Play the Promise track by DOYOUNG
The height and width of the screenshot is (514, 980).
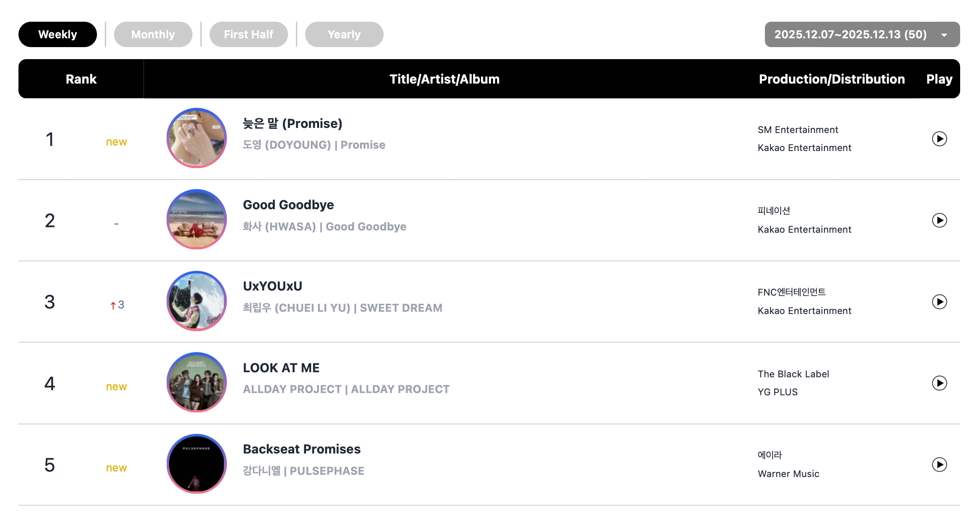pyautogui.click(x=939, y=139)
